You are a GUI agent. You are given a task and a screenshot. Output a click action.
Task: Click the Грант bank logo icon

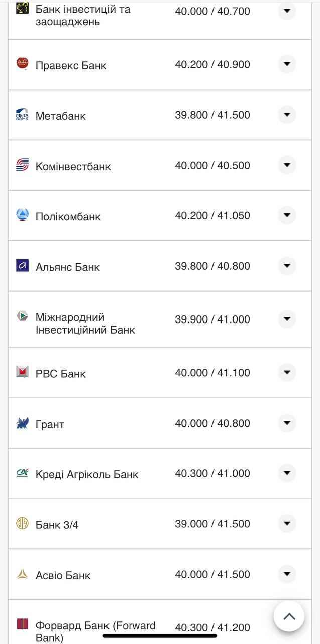pyautogui.click(x=22, y=423)
